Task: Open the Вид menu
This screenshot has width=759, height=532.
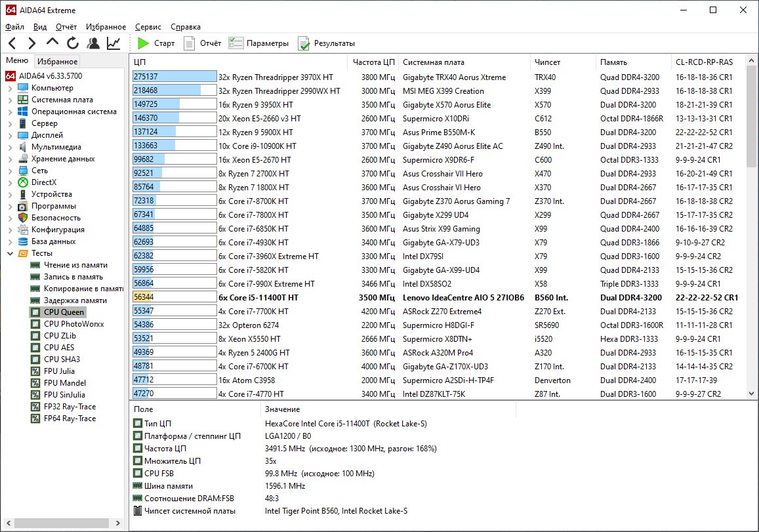Action: click(40, 27)
